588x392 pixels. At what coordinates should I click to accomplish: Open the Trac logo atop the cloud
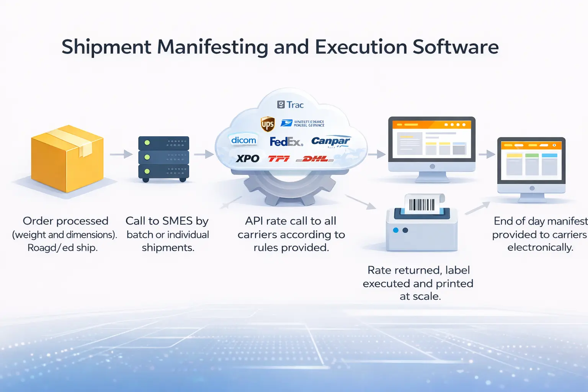tap(291, 105)
